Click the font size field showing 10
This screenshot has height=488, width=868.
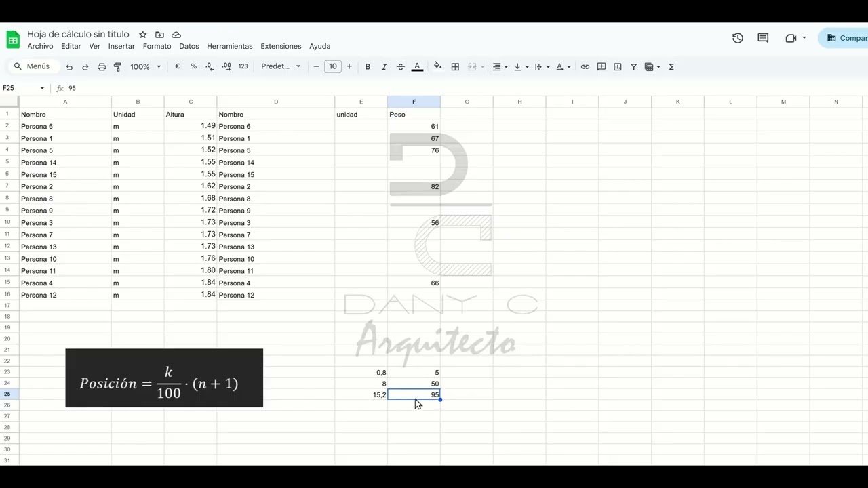[x=333, y=66]
